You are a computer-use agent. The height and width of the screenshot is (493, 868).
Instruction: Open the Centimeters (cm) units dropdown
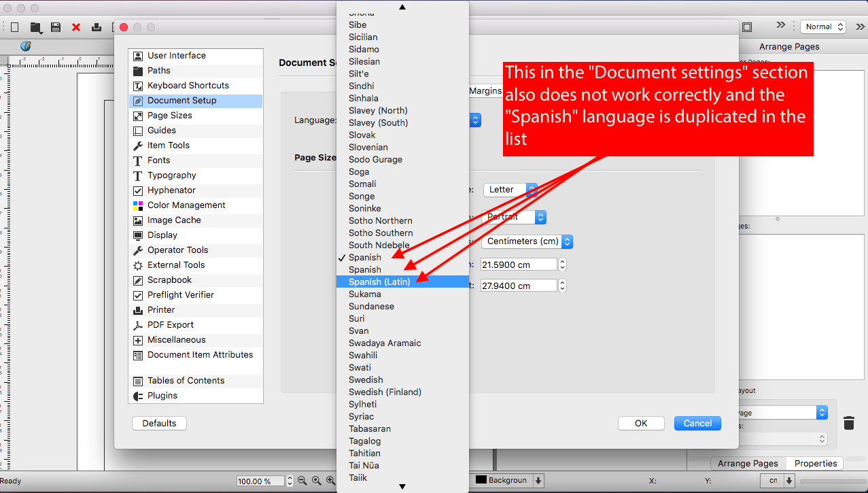527,241
